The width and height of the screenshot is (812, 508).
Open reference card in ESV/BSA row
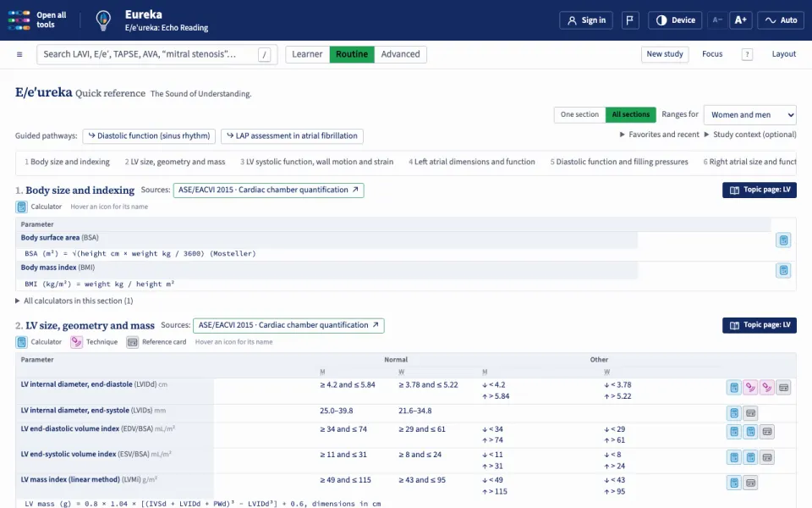(x=767, y=457)
